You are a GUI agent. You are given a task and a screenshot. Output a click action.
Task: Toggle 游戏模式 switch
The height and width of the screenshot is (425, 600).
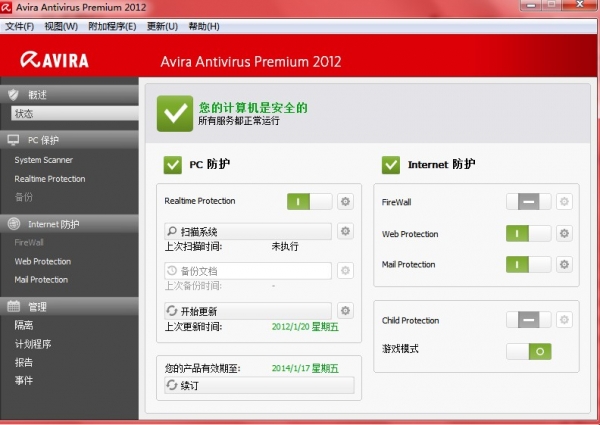528,351
